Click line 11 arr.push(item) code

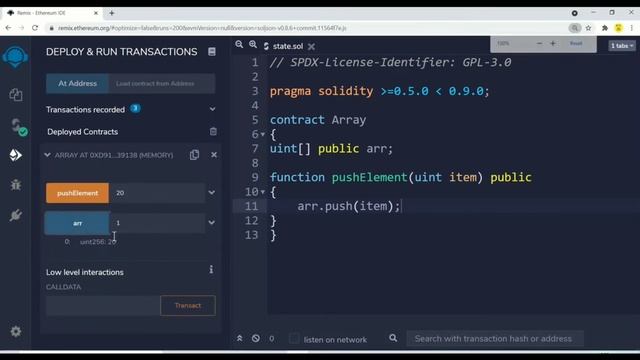(x=349, y=206)
